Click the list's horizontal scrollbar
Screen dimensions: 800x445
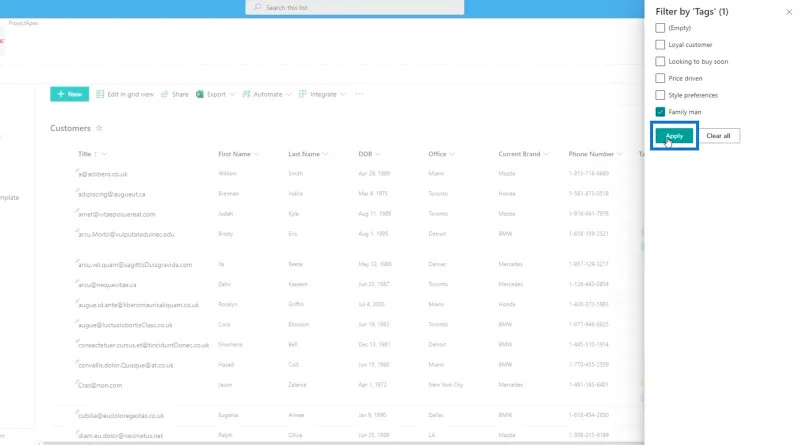pos(342,443)
